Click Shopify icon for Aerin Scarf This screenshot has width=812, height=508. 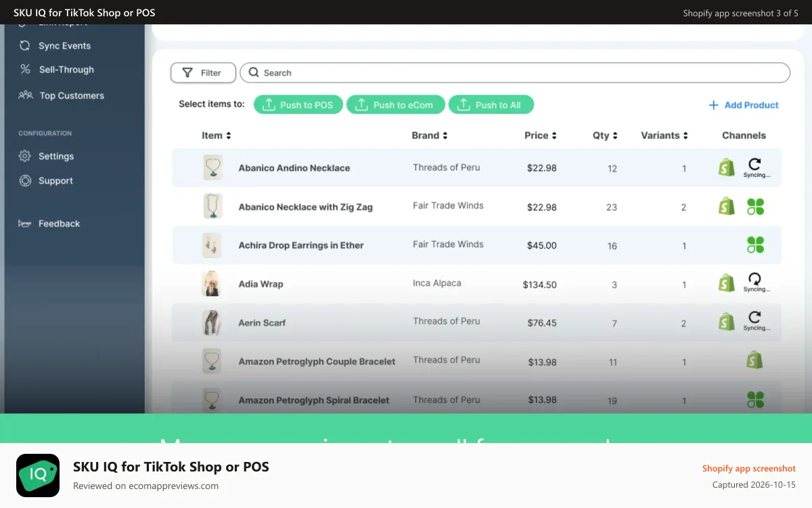pyautogui.click(x=727, y=321)
